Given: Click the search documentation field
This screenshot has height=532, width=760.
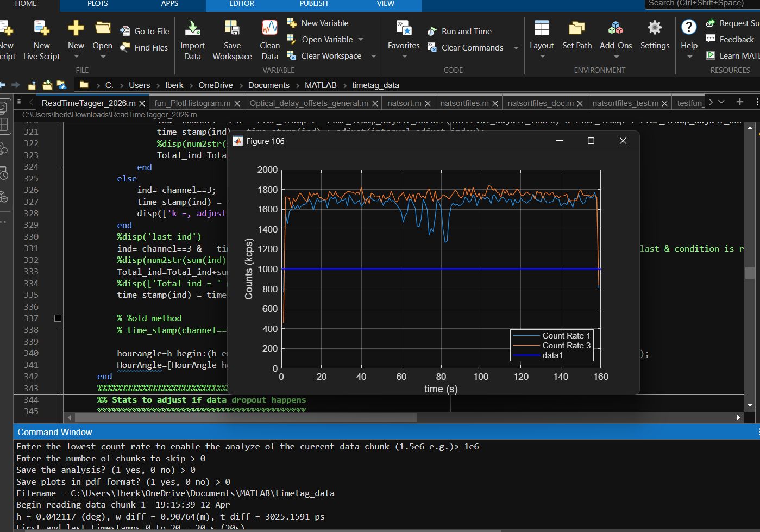Looking at the screenshot, I should [x=702, y=4].
